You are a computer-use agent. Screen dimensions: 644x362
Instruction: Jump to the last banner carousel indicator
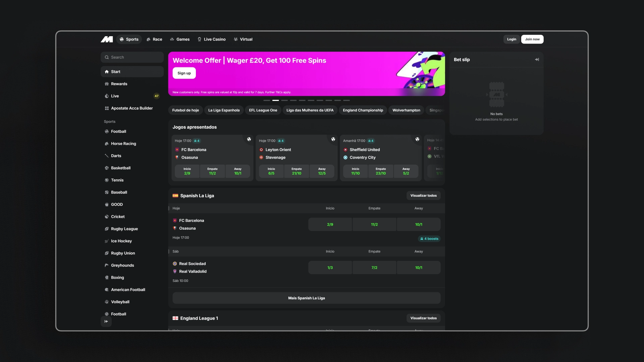(346, 100)
